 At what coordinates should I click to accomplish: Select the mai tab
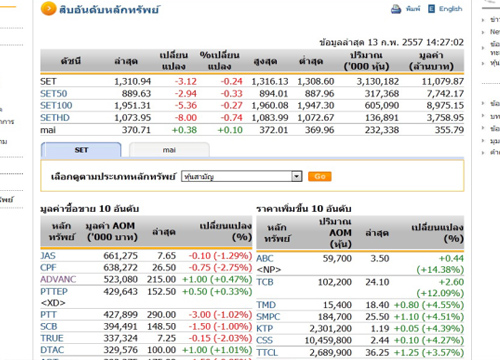(x=169, y=150)
